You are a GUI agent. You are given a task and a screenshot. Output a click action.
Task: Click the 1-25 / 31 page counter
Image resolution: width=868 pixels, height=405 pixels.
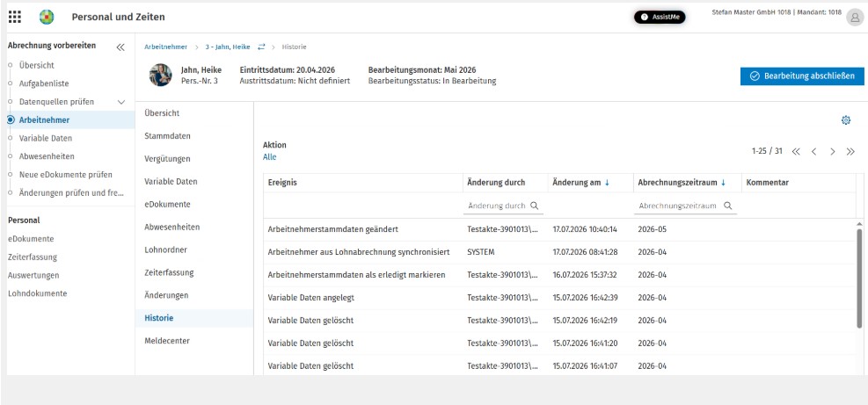click(767, 151)
